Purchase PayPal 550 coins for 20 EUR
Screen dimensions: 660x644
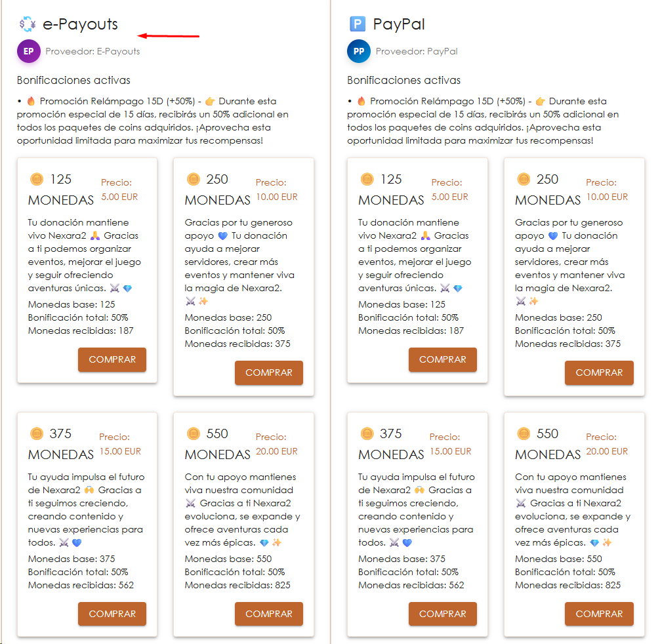click(x=599, y=614)
